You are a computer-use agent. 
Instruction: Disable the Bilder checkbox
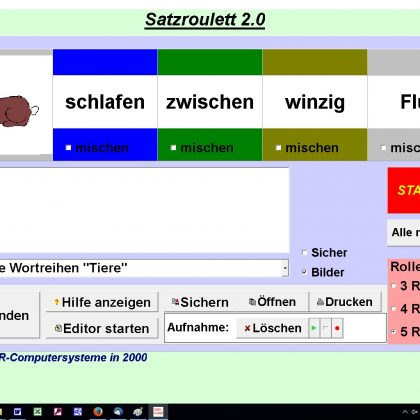(304, 272)
